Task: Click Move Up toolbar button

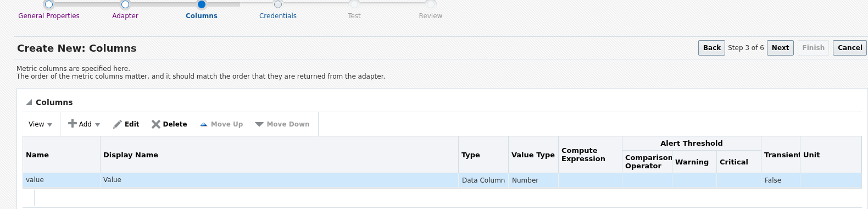Action: 221,124
